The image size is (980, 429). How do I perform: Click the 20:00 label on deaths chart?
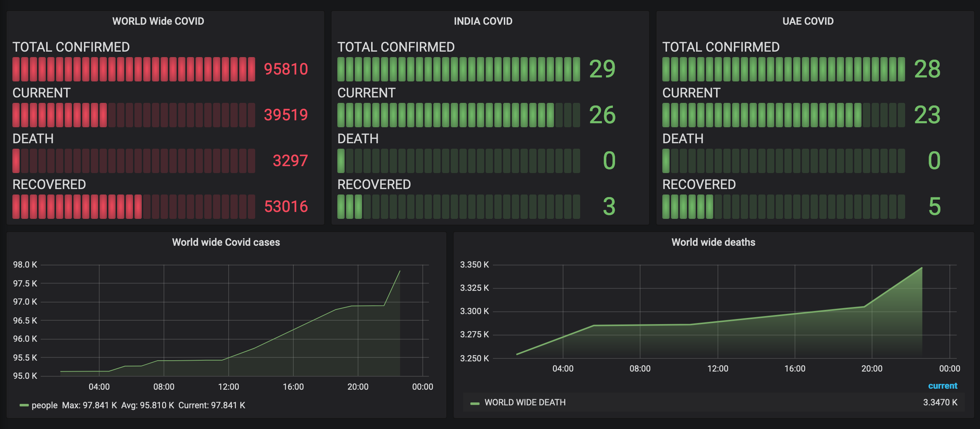coord(872,369)
